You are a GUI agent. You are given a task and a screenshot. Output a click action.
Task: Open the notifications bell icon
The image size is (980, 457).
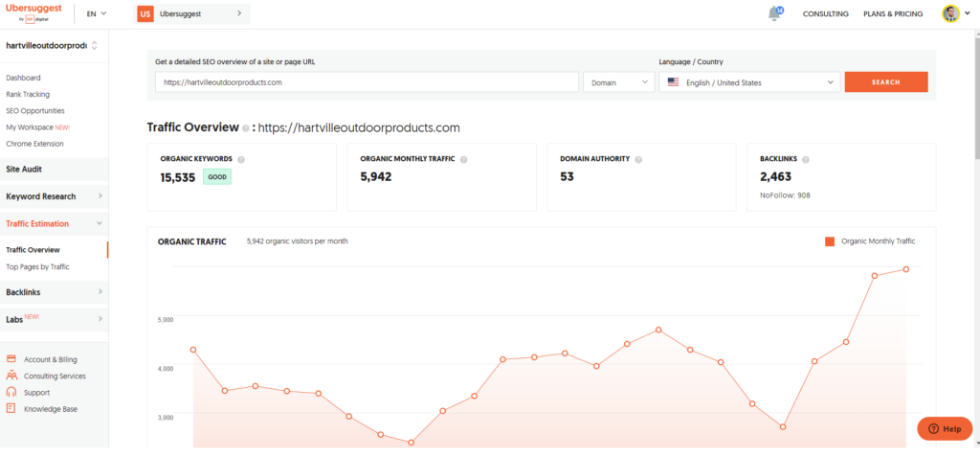pyautogui.click(x=775, y=13)
